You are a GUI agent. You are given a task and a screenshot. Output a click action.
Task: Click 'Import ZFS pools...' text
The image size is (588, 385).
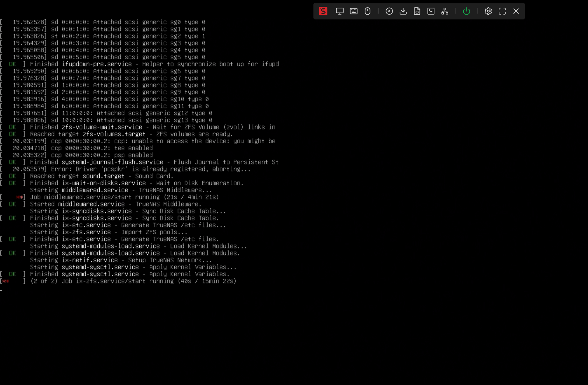(x=154, y=232)
